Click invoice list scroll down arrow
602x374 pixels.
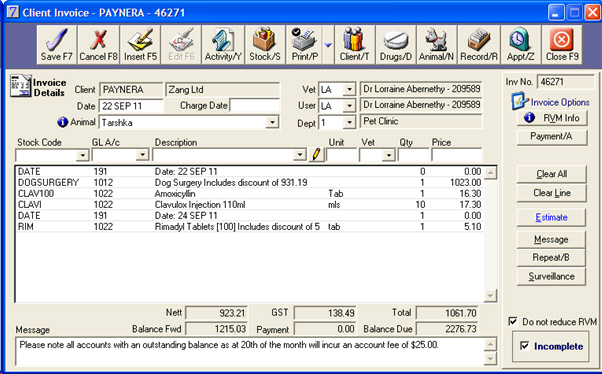coord(490,296)
